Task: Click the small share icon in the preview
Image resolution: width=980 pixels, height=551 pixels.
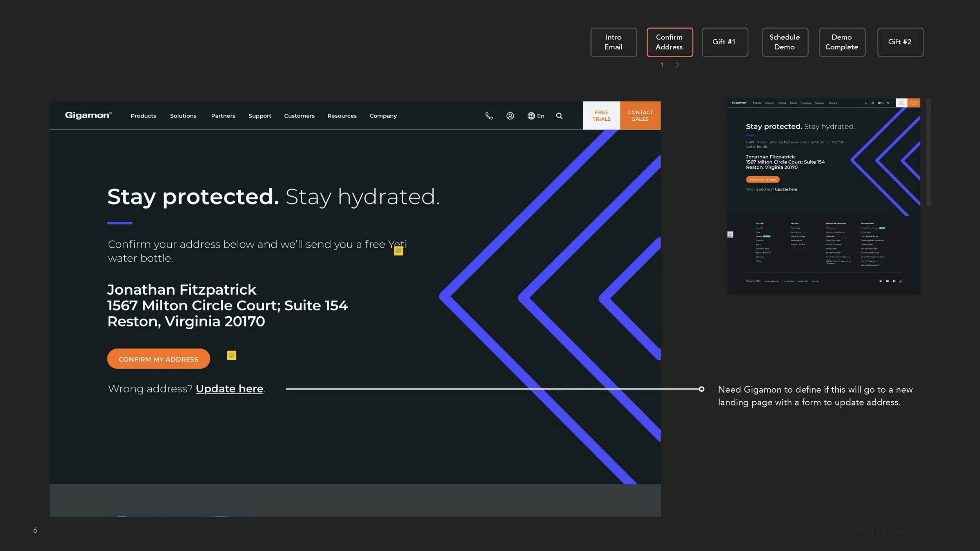Action: [x=730, y=234]
